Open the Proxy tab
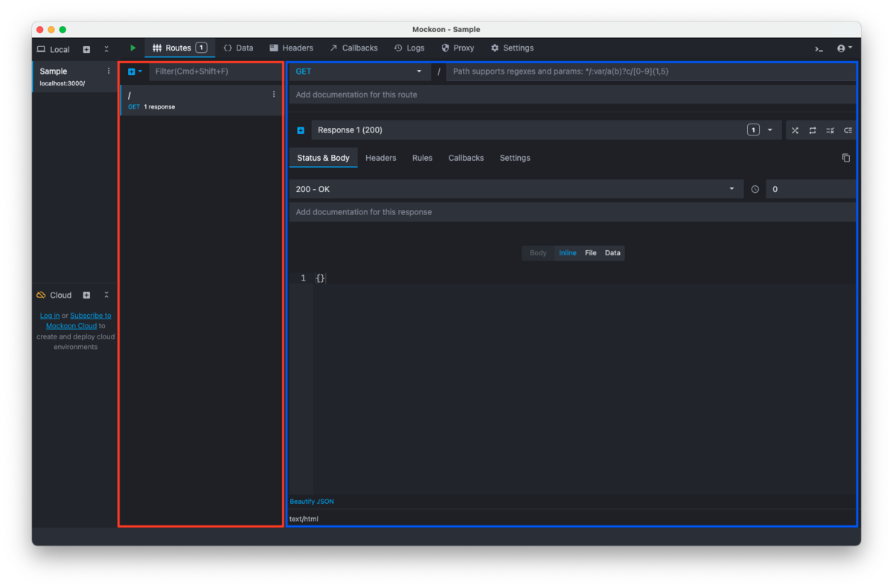Viewport: 893px width, 588px height. [458, 48]
